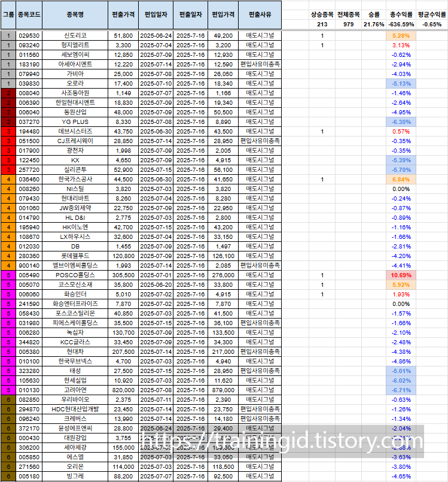The height and width of the screenshot is (482, 448).
Task: Click the highlighted -5.13% cell
Action: (401, 84)
